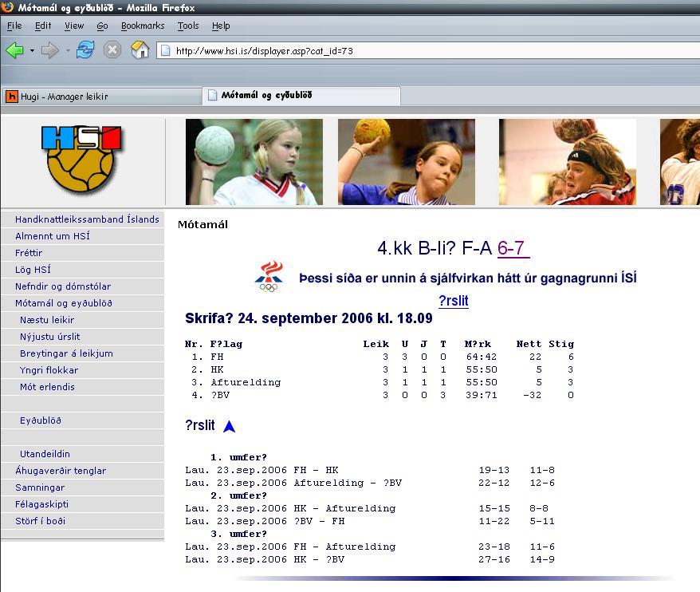Screen dimensions: 700x592
Task: Open Utandeildin sidebar link
Action: (x=45, y=454)
